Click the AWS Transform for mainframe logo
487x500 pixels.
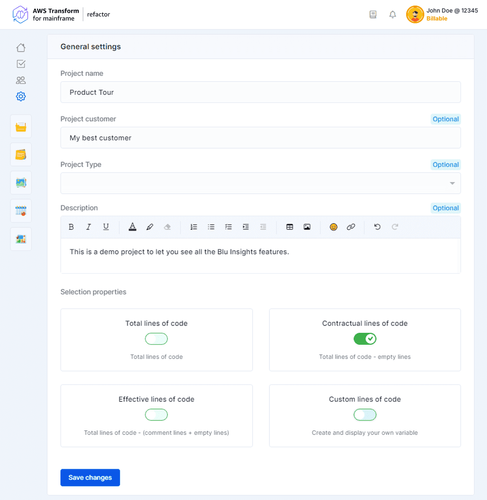coord(45,15)
